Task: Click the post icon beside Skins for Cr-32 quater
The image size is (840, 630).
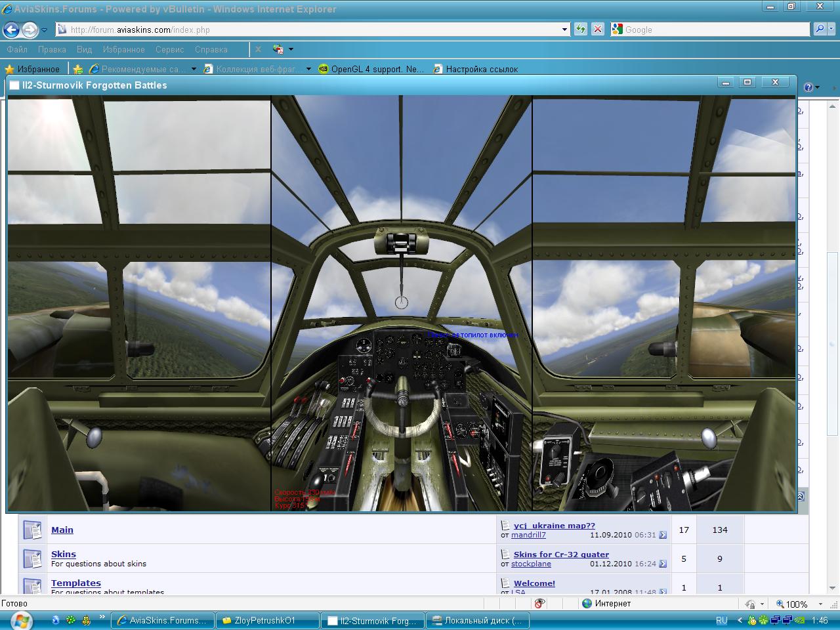Action: [505, 554]
